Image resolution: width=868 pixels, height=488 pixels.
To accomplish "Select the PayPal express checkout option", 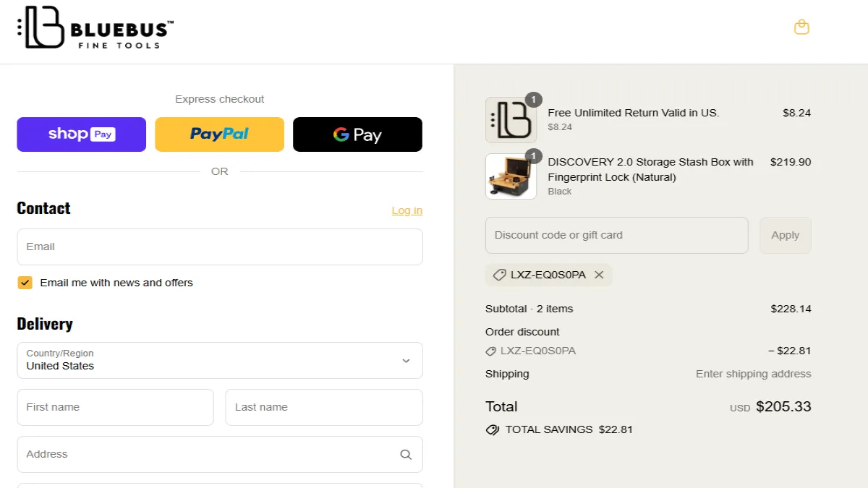I will [219, 134].
